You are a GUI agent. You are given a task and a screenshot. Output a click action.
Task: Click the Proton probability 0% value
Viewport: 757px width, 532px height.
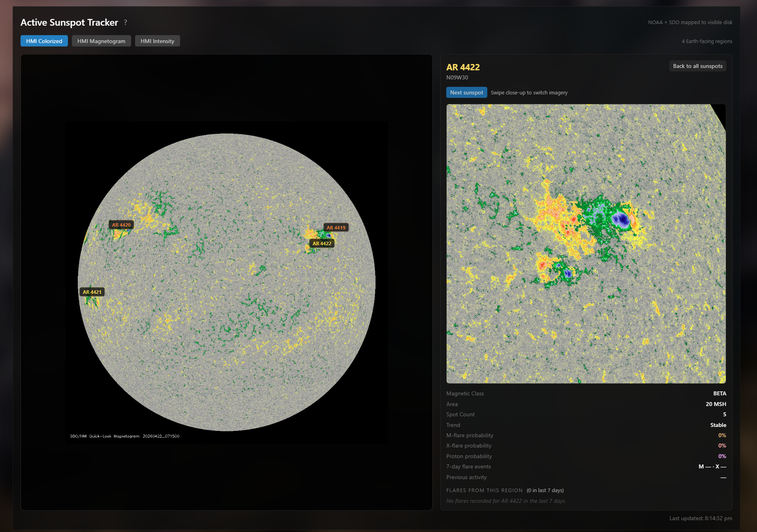pos(722,456)
